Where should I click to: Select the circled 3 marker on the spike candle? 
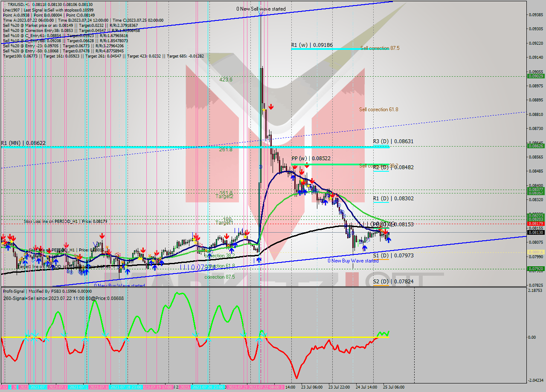click(x=261, y=167)
